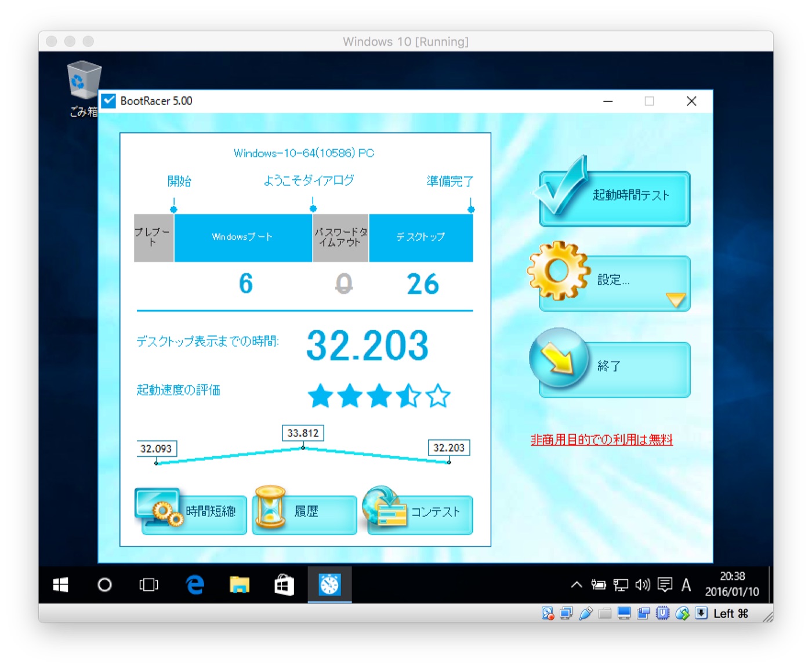The width and height of the screenshot is (812, 668).
Task: Click VirtualBox video capture status icon
Action: (643, 613)
